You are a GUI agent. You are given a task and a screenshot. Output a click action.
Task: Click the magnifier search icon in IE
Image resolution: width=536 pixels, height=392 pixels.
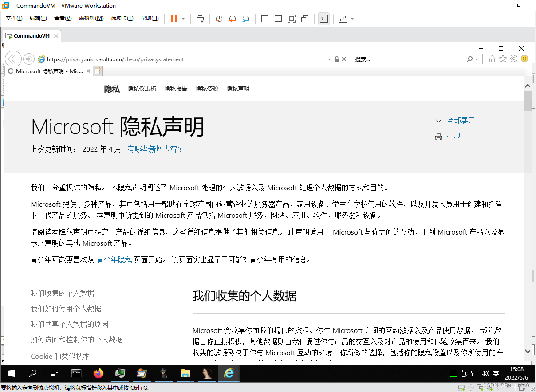(469, 59)
